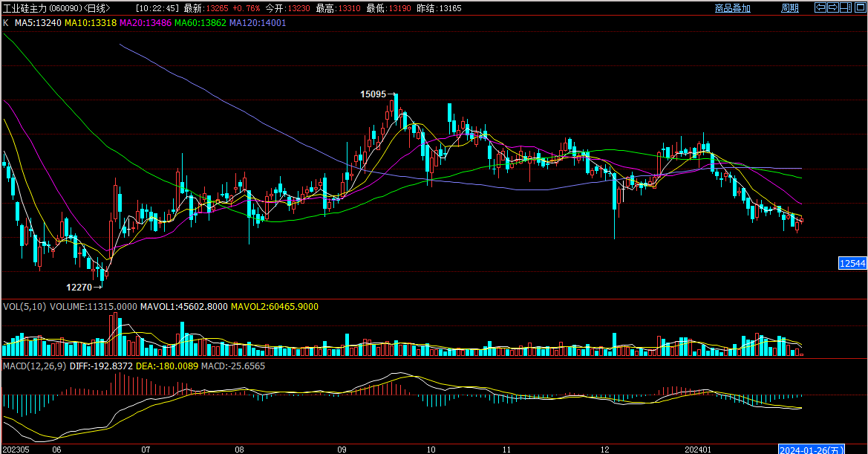Click the 工业硅主力 contract title
The width and height of the screenshot is (868, 454).
coord(26,8)
